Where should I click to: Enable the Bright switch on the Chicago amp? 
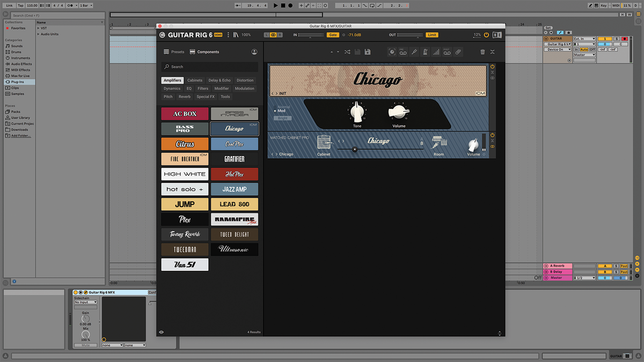coord(282,117)
